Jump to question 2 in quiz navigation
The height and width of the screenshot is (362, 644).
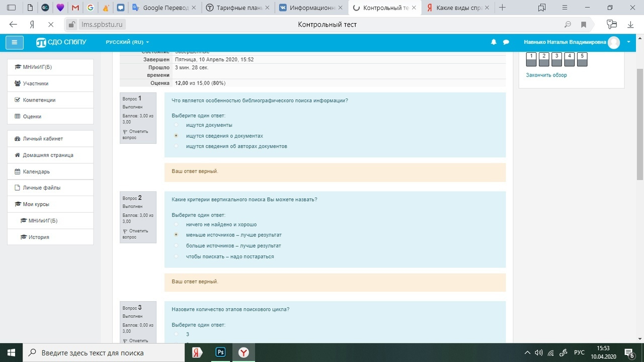[x=544, y=59]
